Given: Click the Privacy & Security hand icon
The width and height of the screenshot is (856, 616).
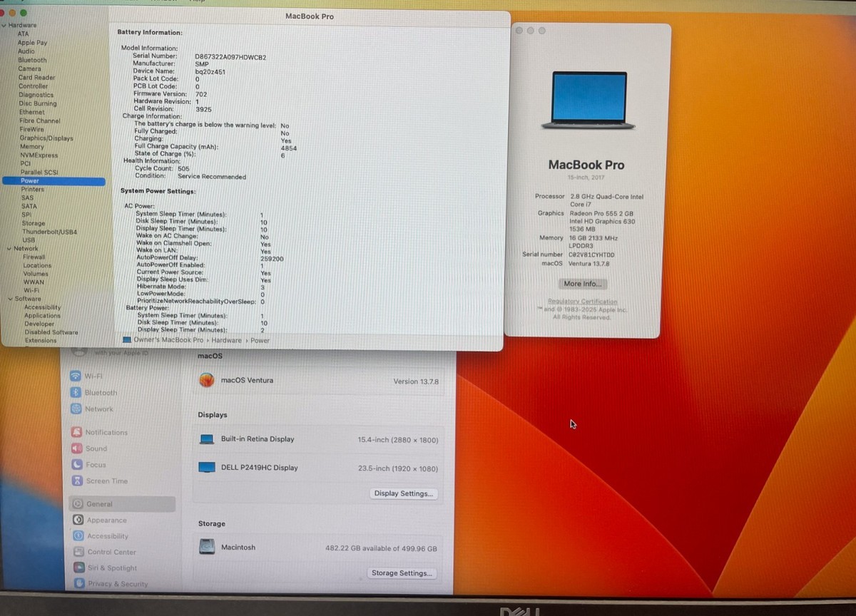Looking at the screenshot, I should pos(81,583).
